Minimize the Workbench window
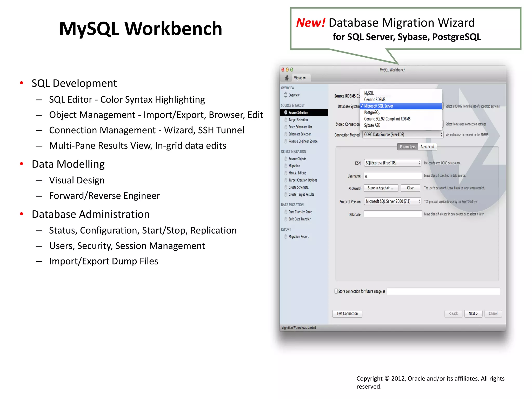Viewport: 532px width, 399px height. pyautogui.click(x=287, y=70)
